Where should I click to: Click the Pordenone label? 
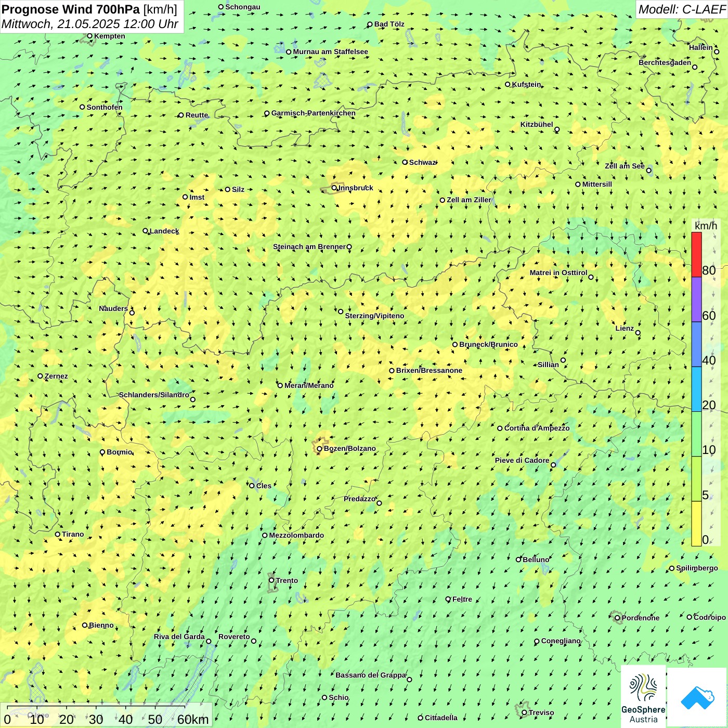pos(641,618)
